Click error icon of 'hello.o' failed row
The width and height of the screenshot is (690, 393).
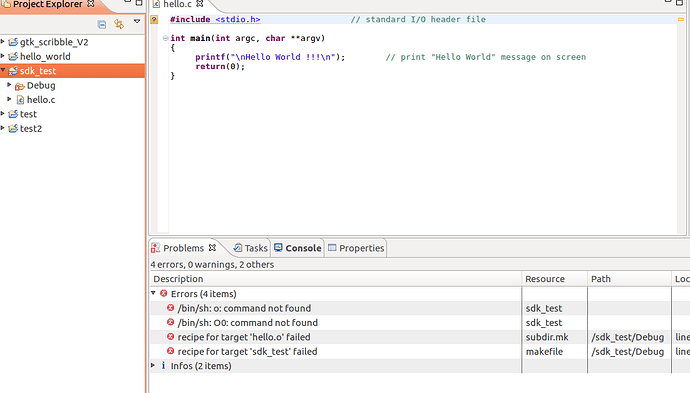pos(170,337)
